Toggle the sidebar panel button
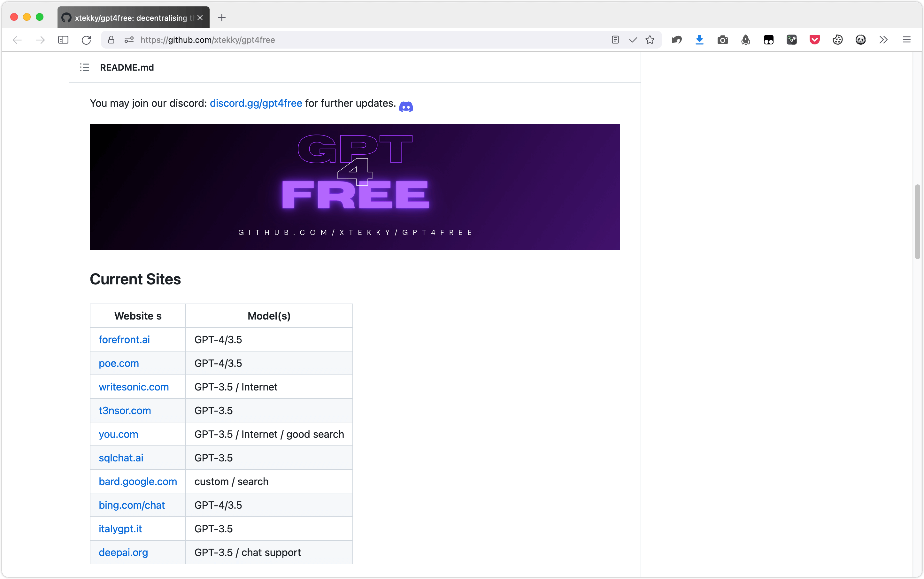Image resolution: width=924 pixels, height=579 pixels. point(63,40)
